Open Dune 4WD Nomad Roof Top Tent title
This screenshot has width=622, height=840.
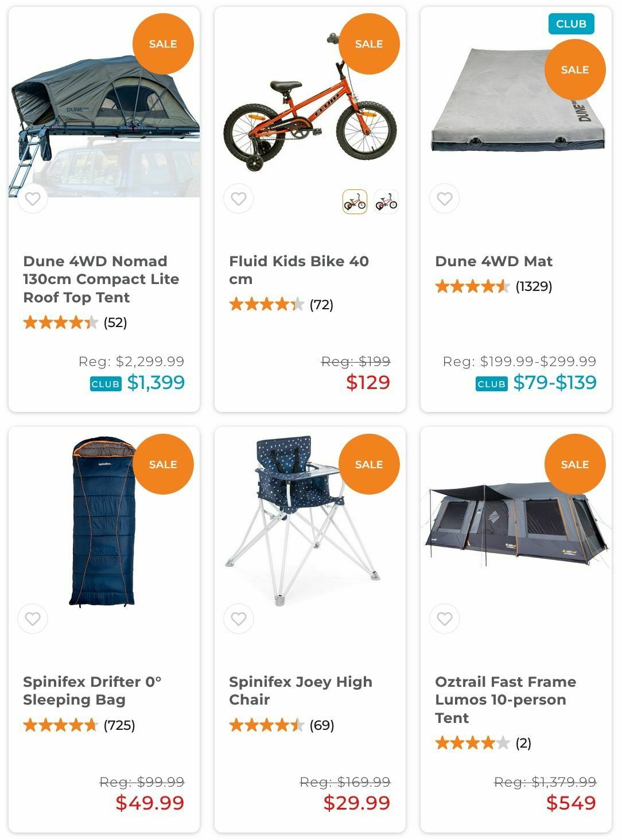pos(101,279)
